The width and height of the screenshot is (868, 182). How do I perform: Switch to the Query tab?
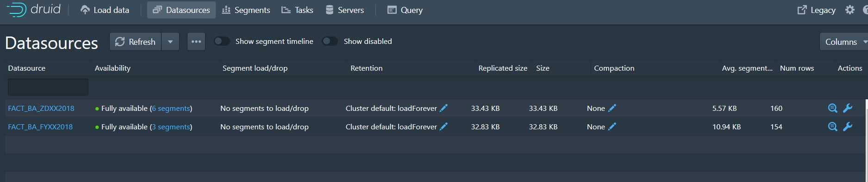(405, 10)
